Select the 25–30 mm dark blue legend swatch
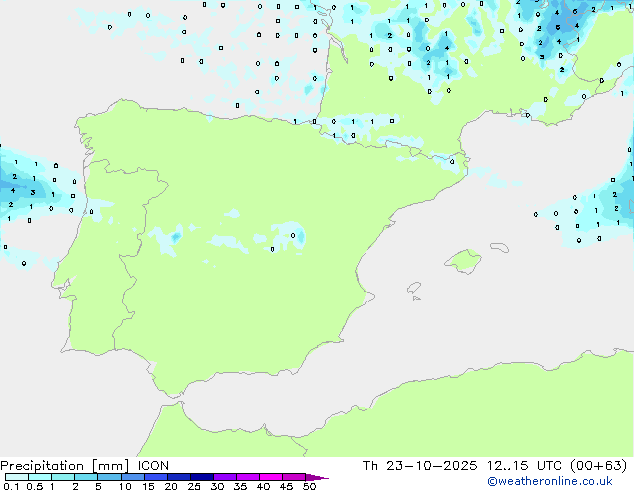 point(201,477)
